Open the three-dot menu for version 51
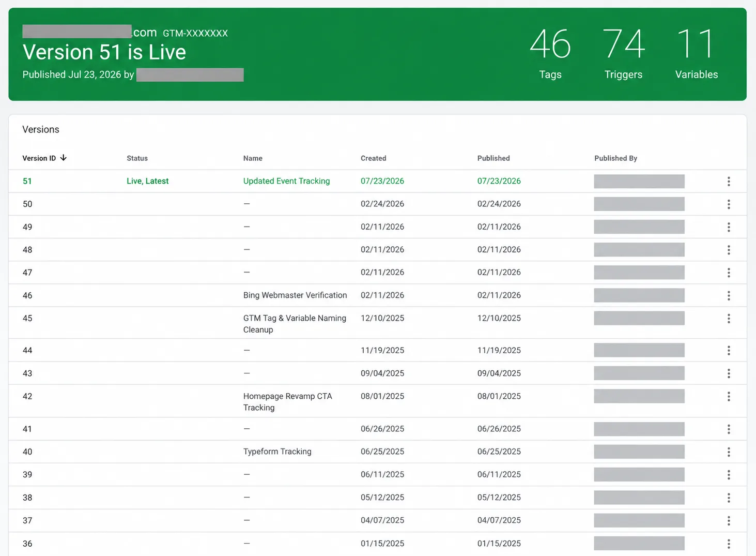The height and width of the screenshot is (556, 756). tap(729, 182)
